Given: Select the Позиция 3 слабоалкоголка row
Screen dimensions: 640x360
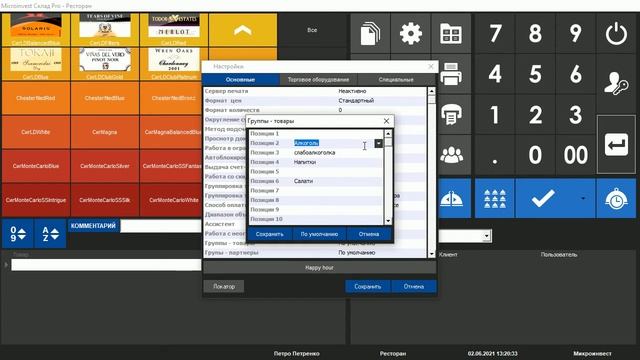Looking at the screenshot, I should coord(316,153).
